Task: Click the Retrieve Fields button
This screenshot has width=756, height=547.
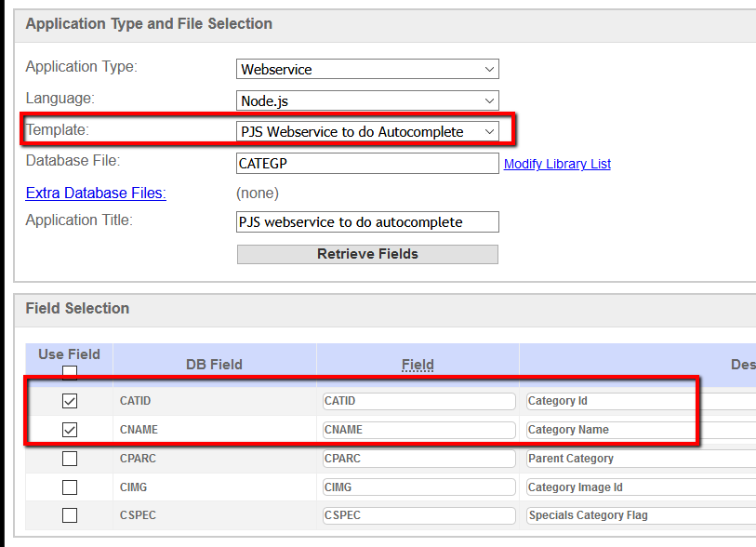Action: [367, 254]
